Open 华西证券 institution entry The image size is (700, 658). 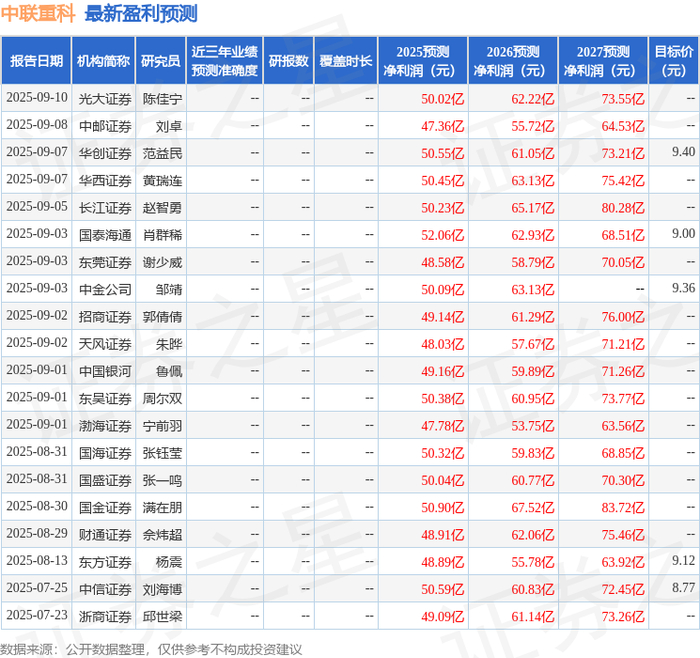click(105, 180)
